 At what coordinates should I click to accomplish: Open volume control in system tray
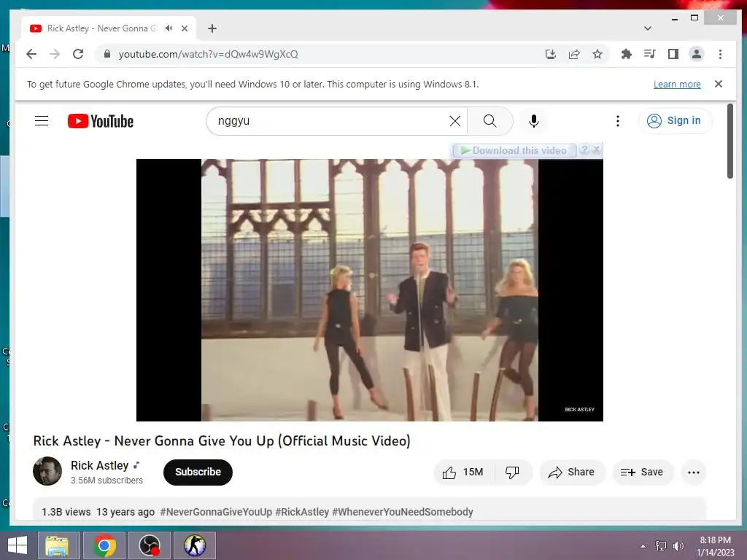click(678, 546)
